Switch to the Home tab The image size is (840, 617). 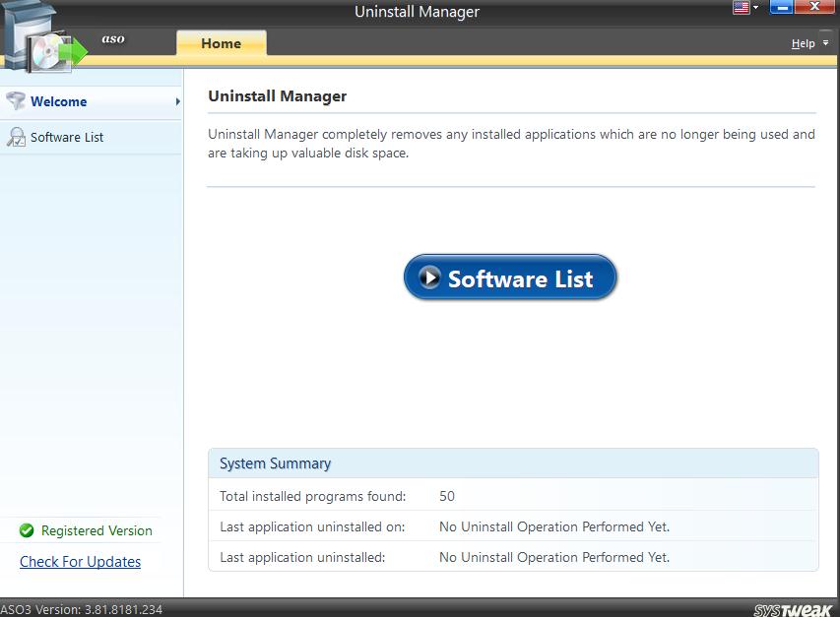pos(221,43)
